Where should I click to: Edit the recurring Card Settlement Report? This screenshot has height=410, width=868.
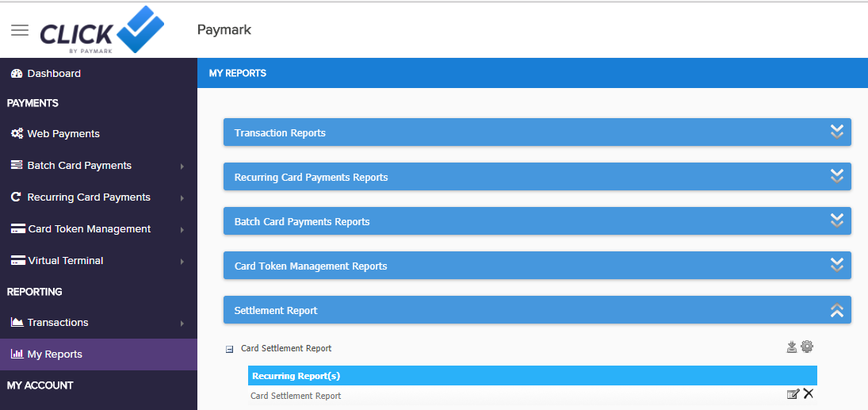click(793, 394)
